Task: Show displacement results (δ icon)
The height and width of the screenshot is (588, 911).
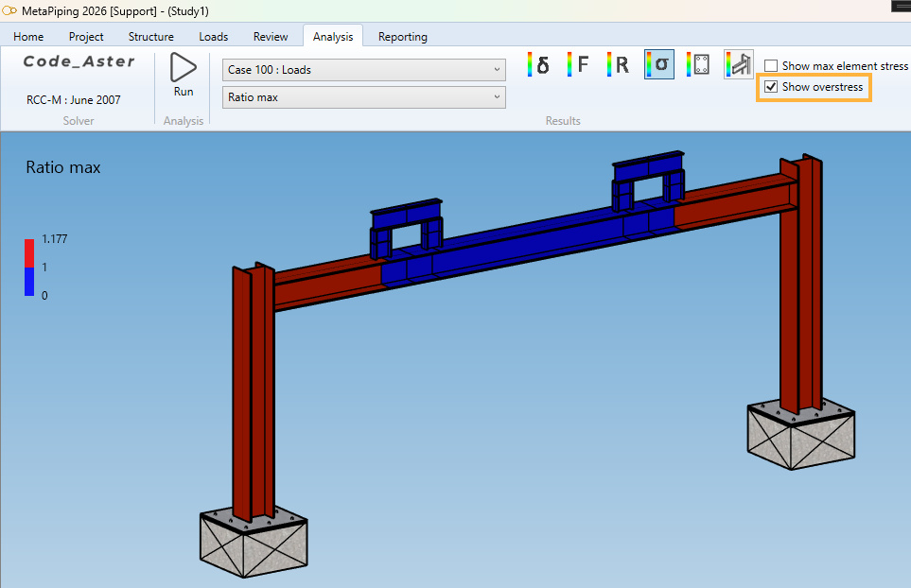Action: coord(537,64)
